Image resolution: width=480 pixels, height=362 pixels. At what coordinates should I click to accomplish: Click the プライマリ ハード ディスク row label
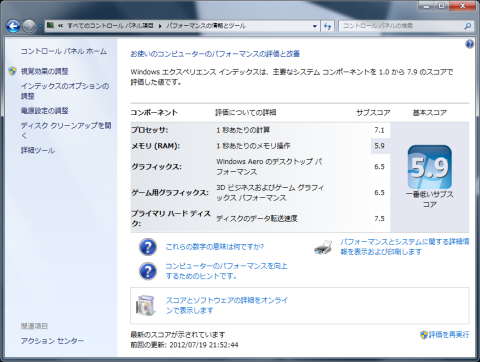171,218
